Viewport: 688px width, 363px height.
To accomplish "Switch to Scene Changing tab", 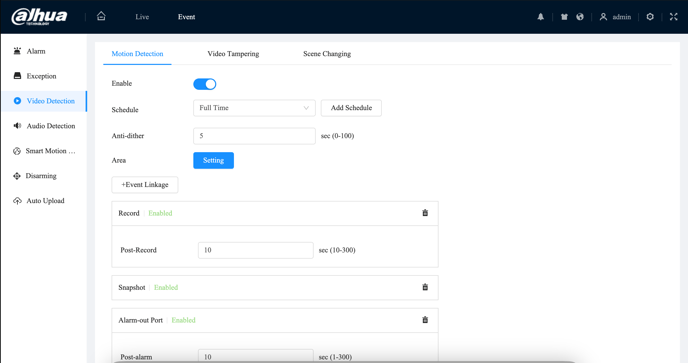I will [x=327, y=54].
